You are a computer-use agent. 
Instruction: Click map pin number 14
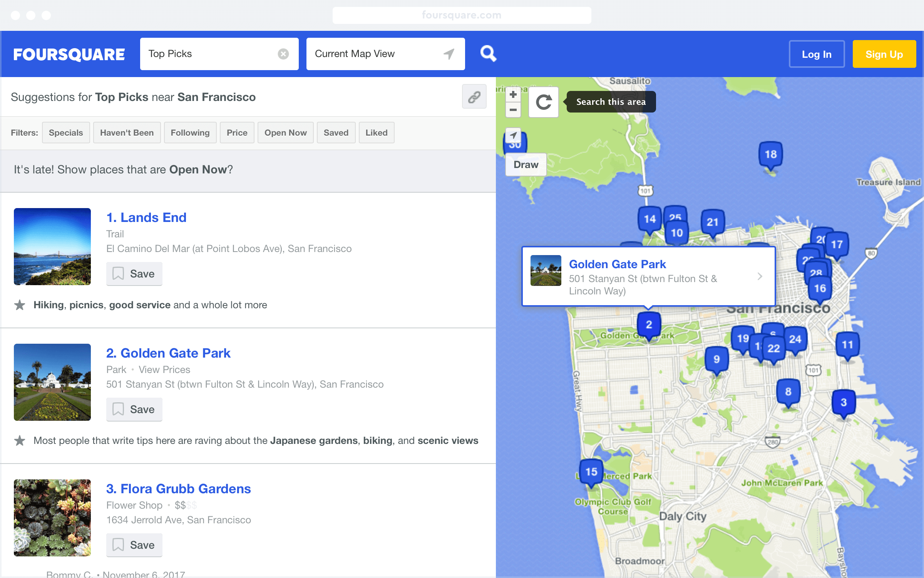coord(650,220)
